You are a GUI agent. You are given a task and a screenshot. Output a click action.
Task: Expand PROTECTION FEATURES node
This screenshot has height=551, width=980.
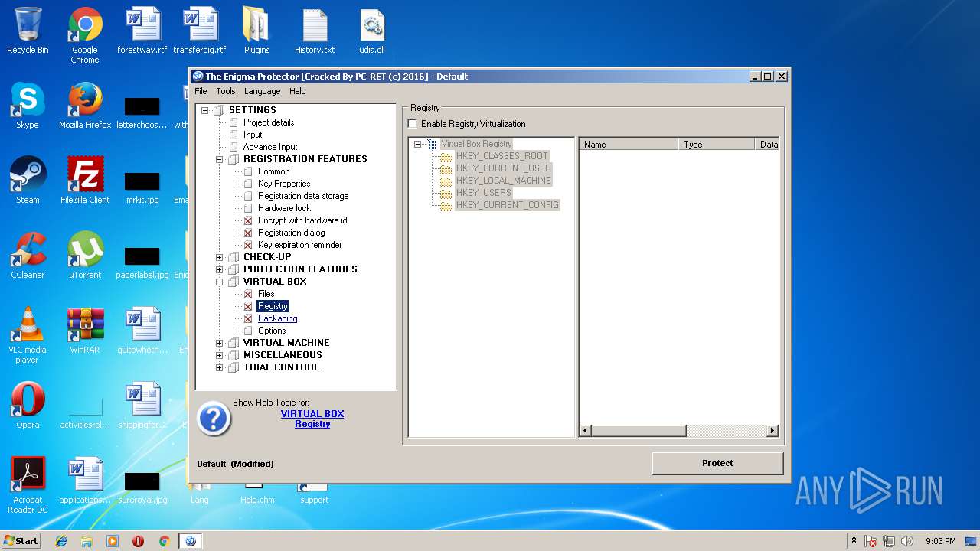pyautogui.click(x=220, y=269)
